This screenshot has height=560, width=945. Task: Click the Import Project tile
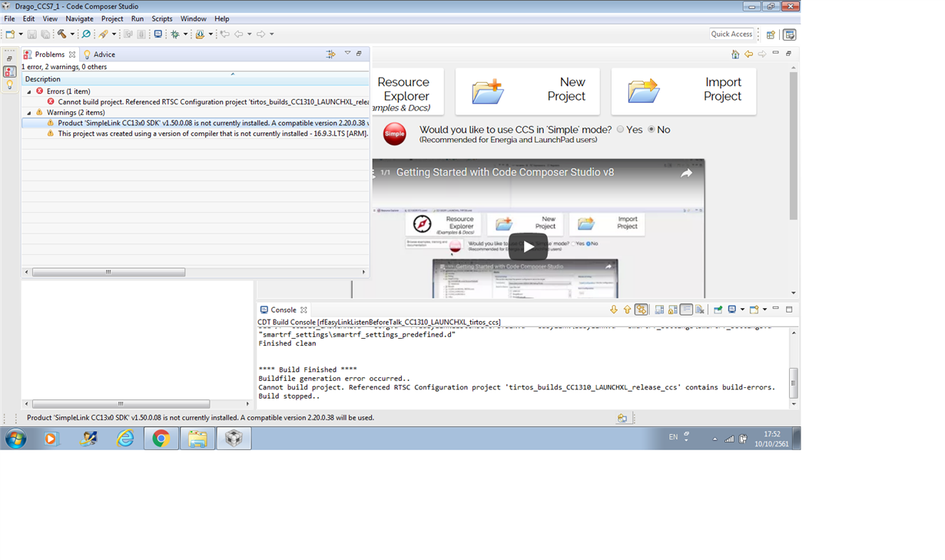coord(684,91)
